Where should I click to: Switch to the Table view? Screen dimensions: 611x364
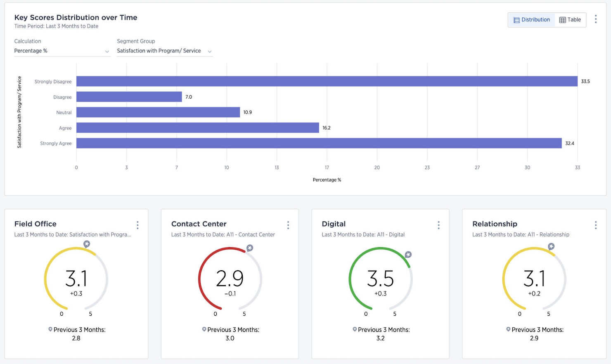click(x=570, y=19)
